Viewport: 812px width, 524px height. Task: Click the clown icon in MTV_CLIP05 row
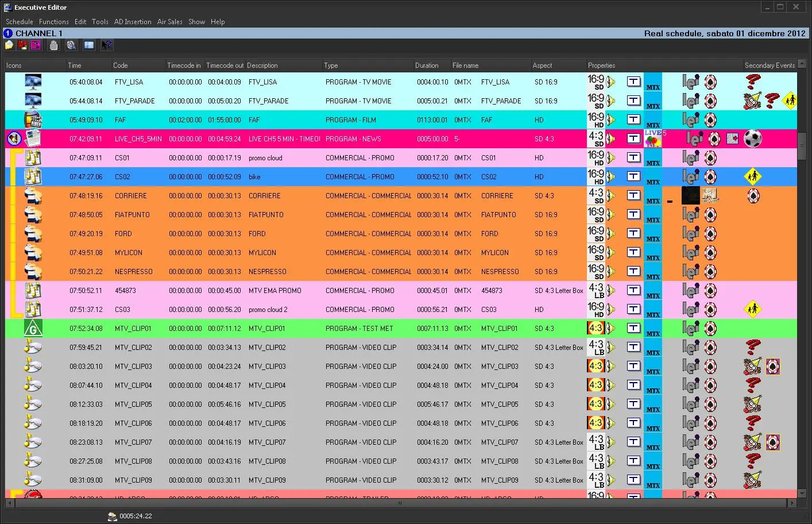click(x=753, y=404)
